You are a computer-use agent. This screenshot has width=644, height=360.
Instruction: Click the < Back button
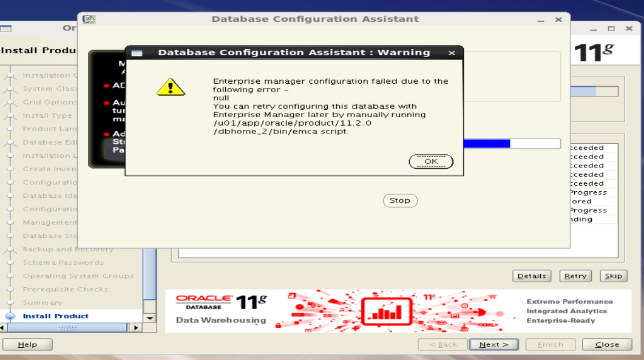[x=443, y=344]
